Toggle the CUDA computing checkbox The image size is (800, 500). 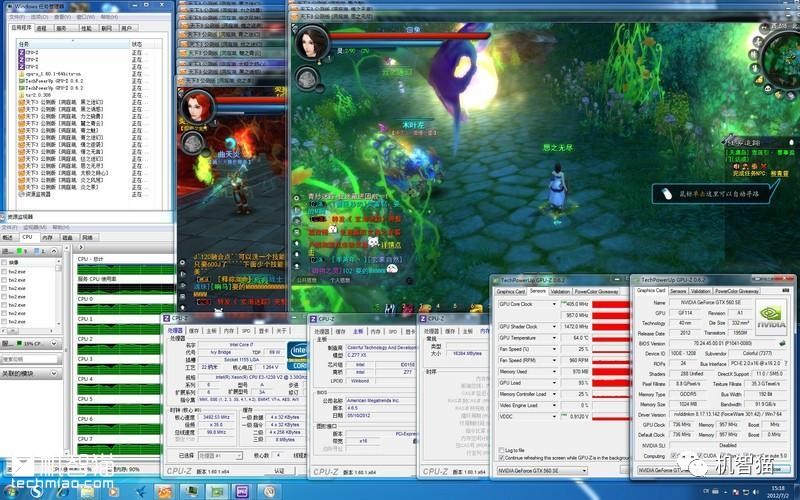699,455
